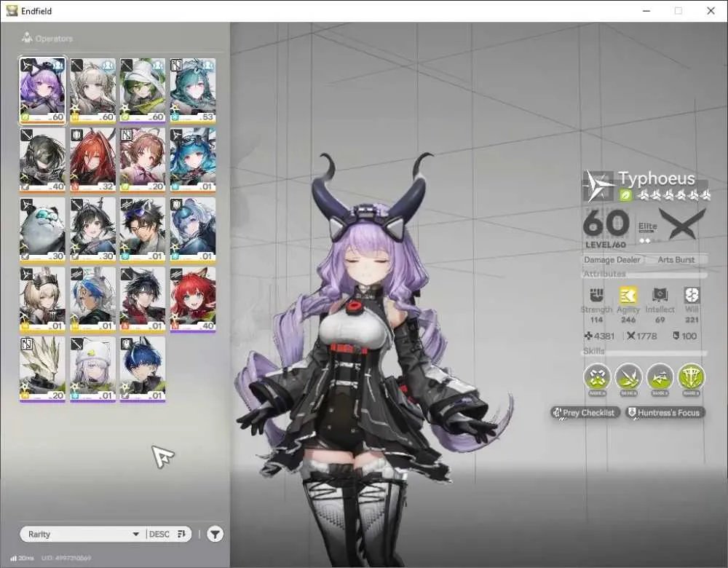The image size is (728, 568).
Task: Select the brown-haired level 20 operator card
Action: pos(143,161)
